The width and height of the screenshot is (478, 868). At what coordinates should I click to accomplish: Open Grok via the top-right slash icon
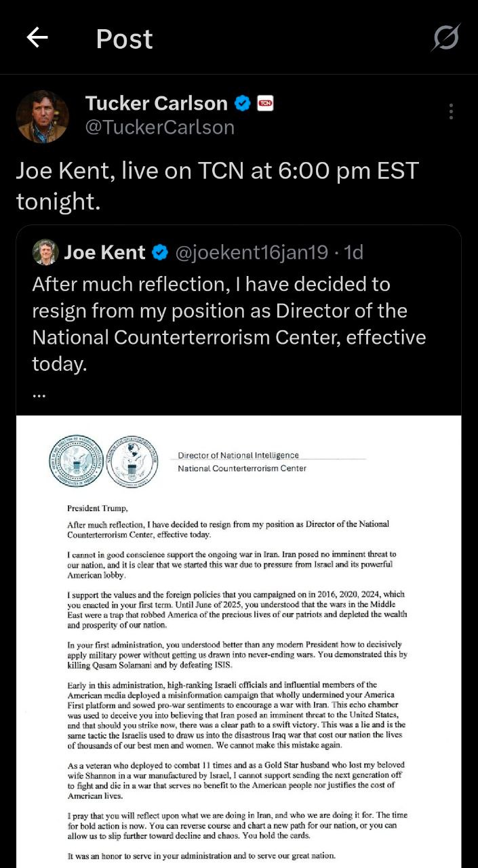[x=445, y=38]
